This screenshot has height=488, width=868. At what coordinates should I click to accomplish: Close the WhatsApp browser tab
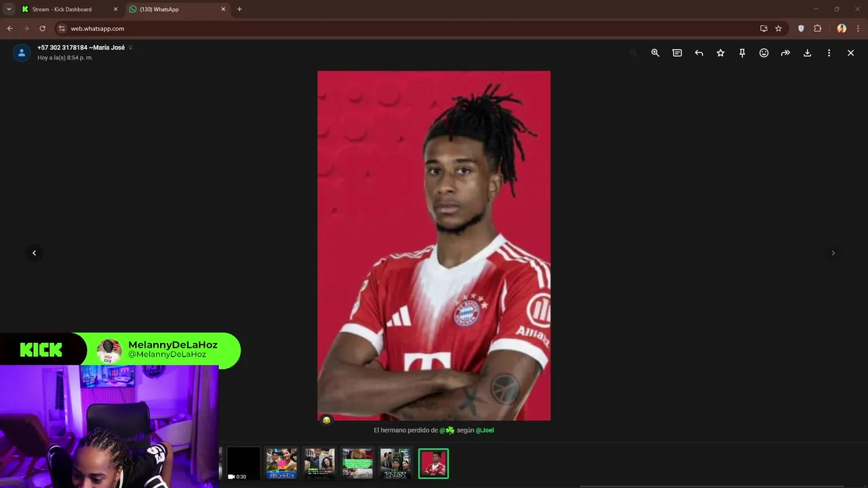[223, 9]
